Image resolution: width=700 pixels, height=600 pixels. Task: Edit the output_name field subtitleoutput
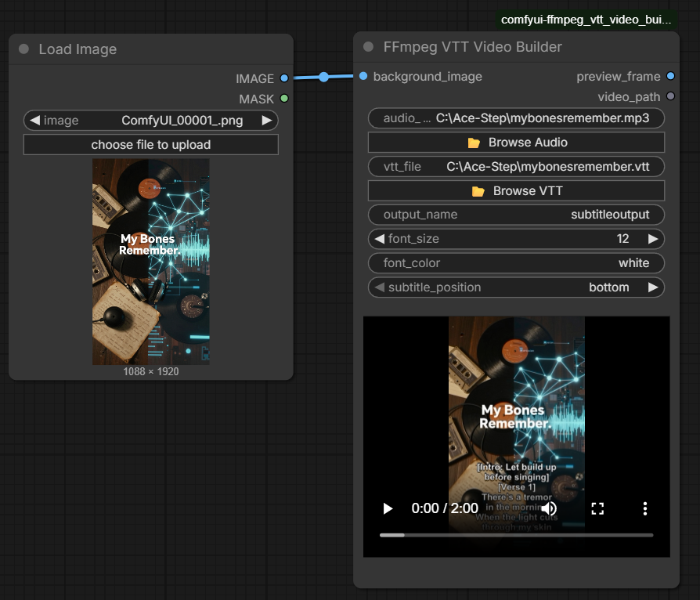click(516, 215)
